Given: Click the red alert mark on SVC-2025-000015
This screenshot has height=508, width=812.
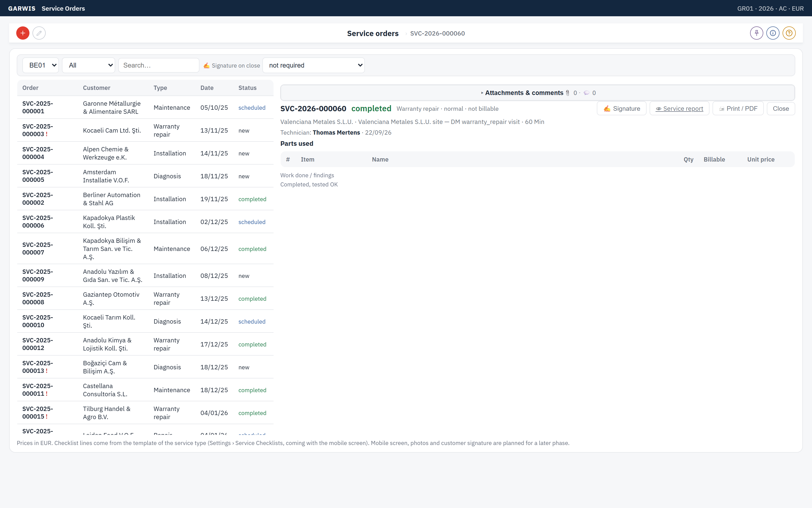Looking at the screenshot, I should point(47,417).
